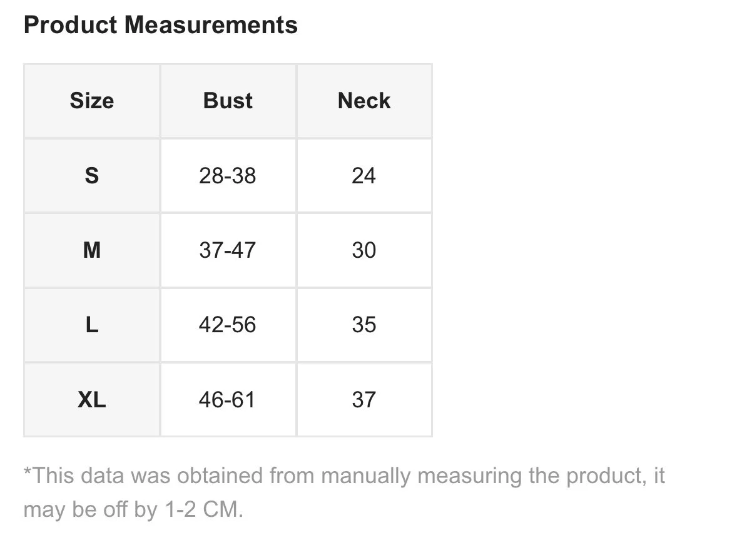Image resolution: width=732 pixels, height=560 pixels.
Task: Click the 37-47 bust measurement cell
Action: (x=228, y=250)
